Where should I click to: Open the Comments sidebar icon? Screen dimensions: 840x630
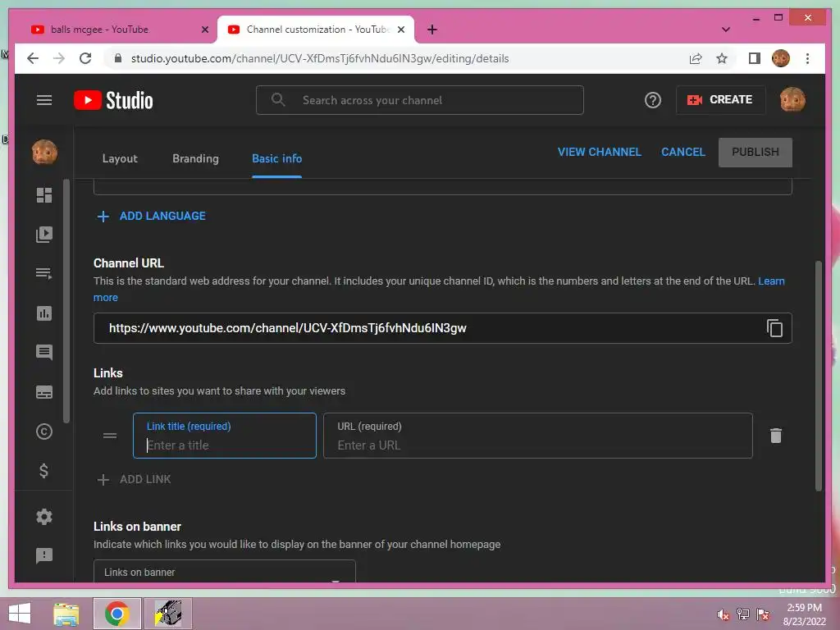(44, 352)
